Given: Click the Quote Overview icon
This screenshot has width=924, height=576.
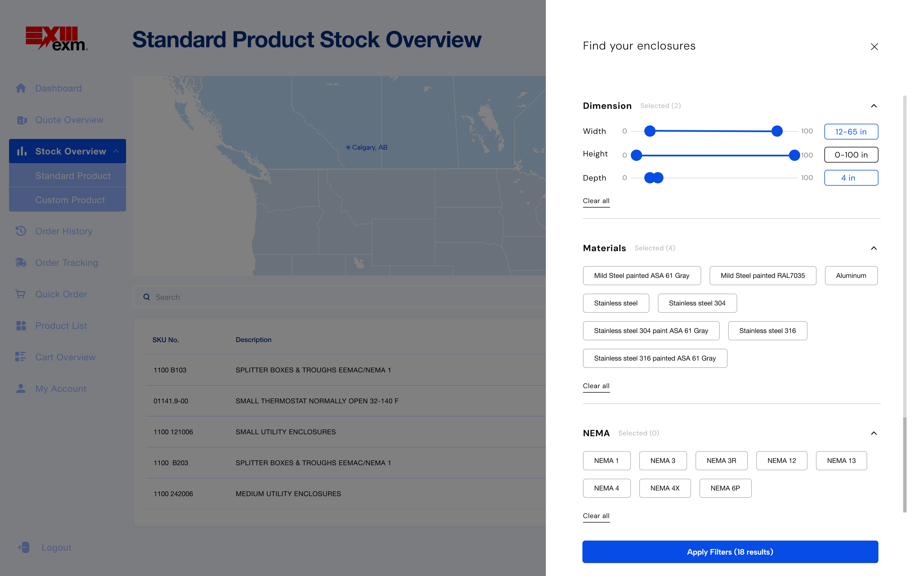Looking at the screenshot, I should (22, 120).
